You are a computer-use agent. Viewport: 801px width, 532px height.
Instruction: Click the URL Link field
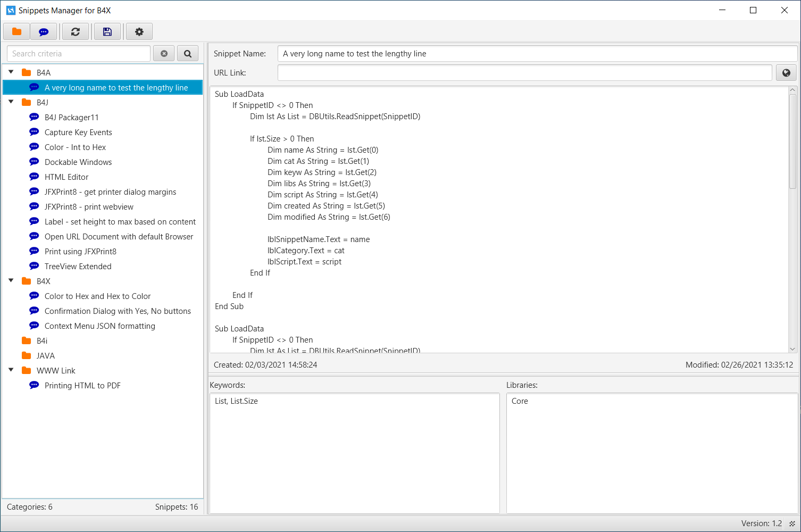(x=525, y=73)
